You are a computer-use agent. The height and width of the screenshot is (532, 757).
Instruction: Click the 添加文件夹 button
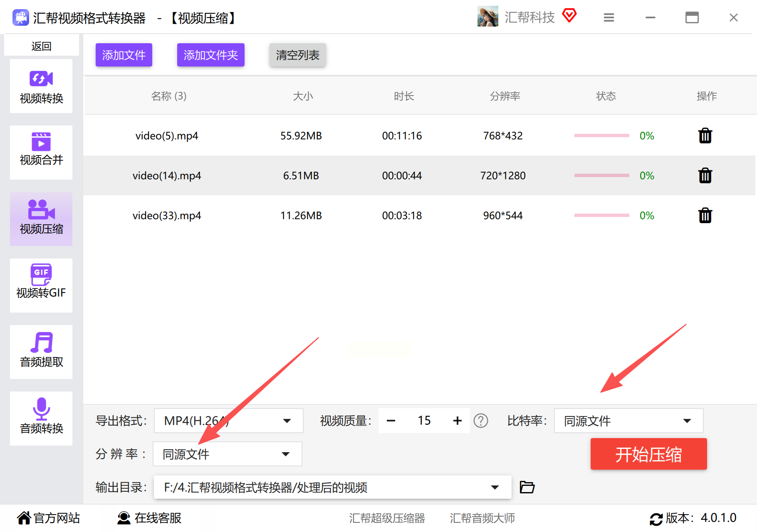211,55
